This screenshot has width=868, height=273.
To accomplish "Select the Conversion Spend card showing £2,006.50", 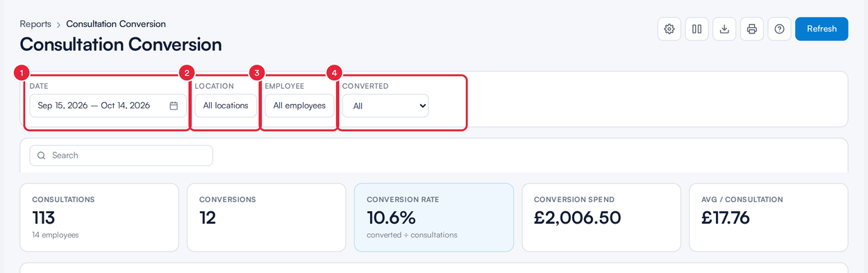I will point(601,217).
